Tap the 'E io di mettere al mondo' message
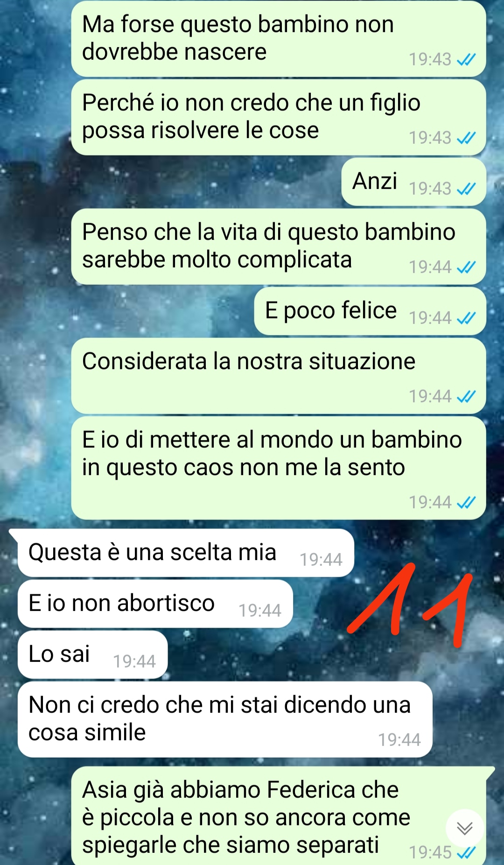The width and height of the screenshot is (504, 865). pyautogui.click(x=279, y=468)
